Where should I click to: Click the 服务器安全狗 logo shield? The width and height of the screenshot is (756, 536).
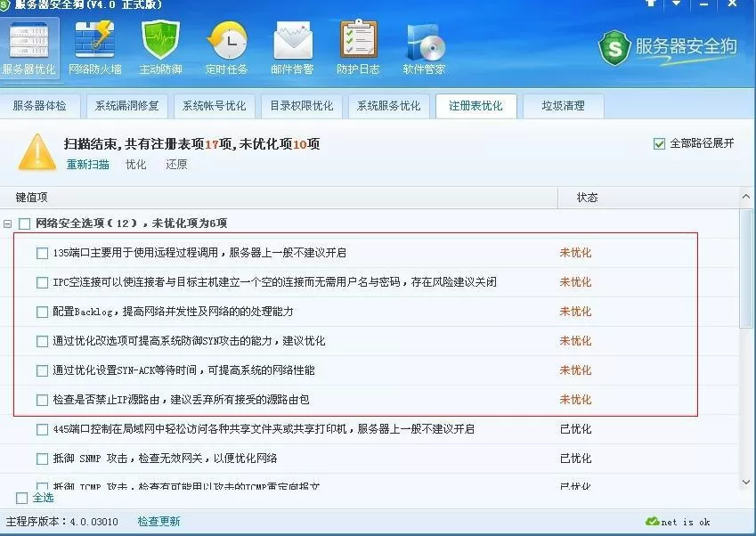614,48
